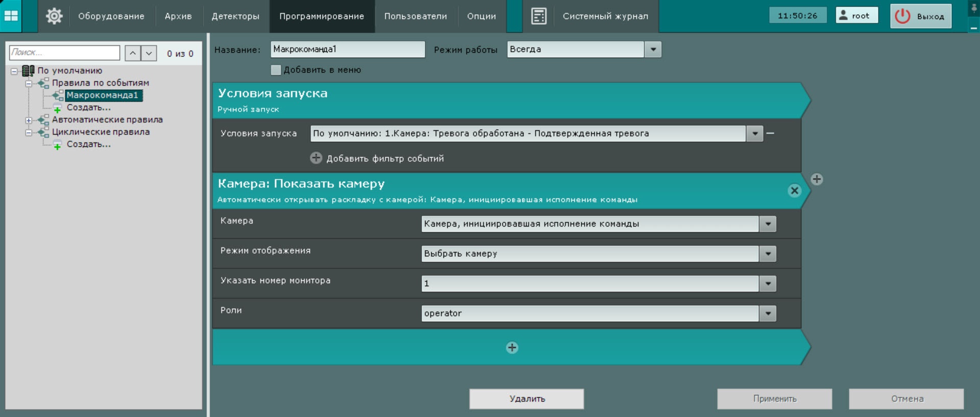The height and width of the screenshot is (417, 980).
Task: Collapse the Циклические правила tree node
Action: coord(29,133)
